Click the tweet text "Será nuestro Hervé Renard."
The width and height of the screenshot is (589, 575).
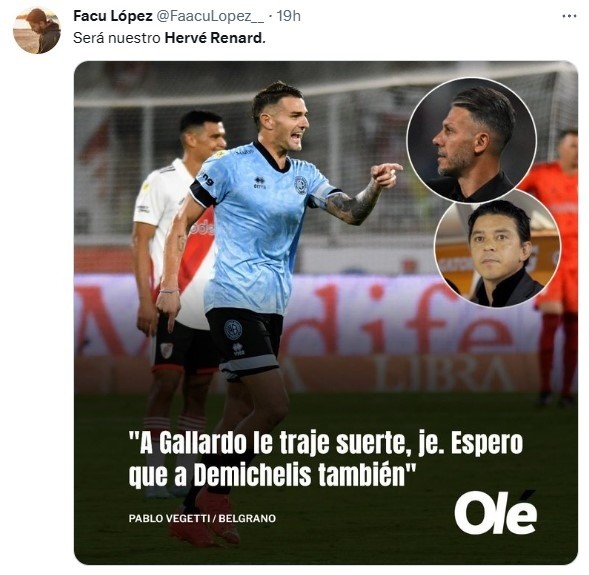click(x=169, y=38)
